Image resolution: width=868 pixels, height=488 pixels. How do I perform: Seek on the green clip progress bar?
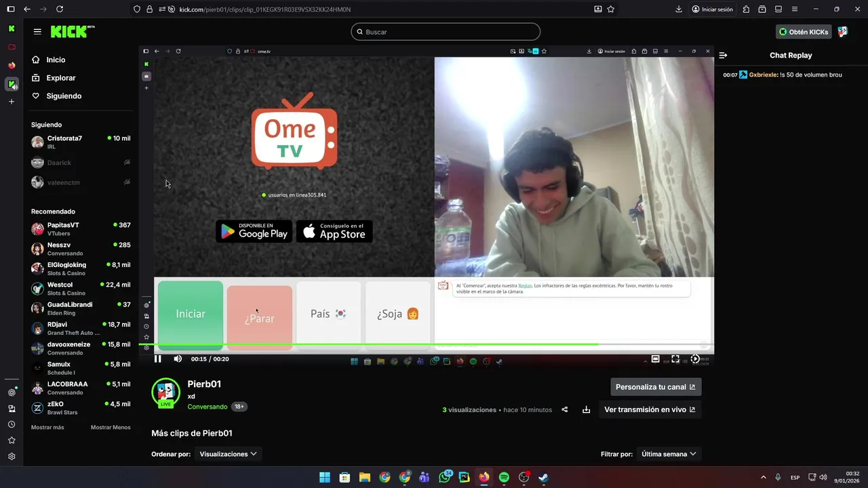pos(426,344)
